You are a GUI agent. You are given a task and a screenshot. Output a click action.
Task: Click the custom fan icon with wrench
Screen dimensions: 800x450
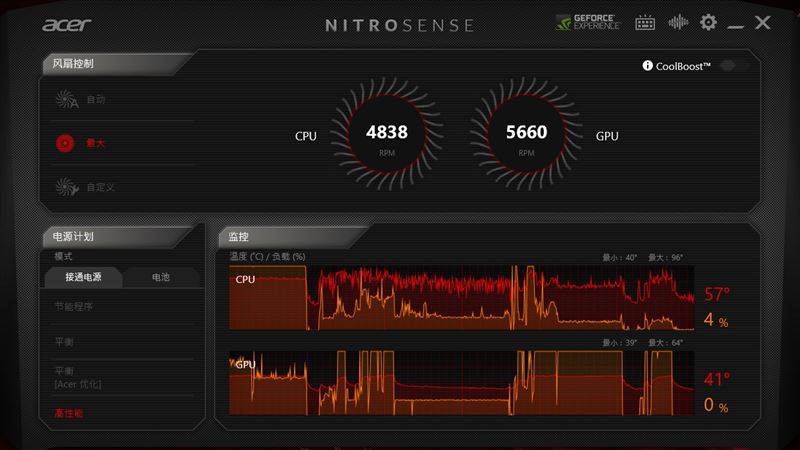click(67, 187)
